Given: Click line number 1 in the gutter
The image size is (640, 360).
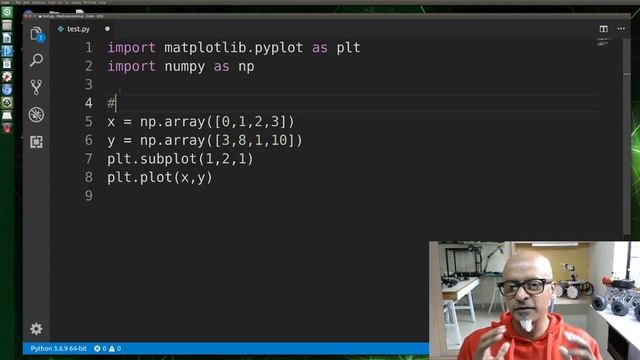Looking at the screenshot, I should [89, 48].
